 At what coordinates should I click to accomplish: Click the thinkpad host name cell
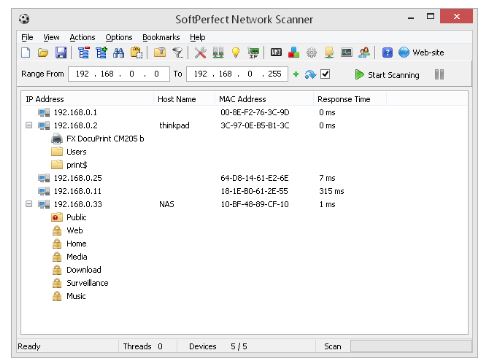[174, 125]
